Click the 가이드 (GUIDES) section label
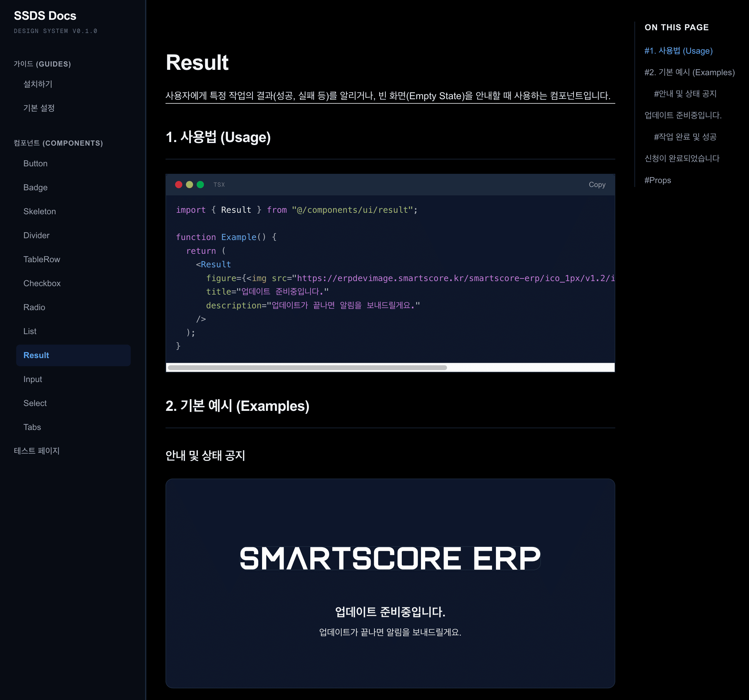 (x=42, y=64)
